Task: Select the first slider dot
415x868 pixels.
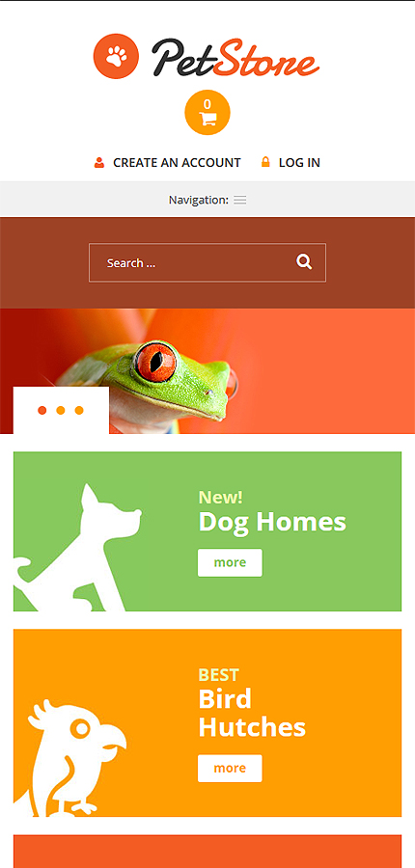Action: (x=42, y=410)
